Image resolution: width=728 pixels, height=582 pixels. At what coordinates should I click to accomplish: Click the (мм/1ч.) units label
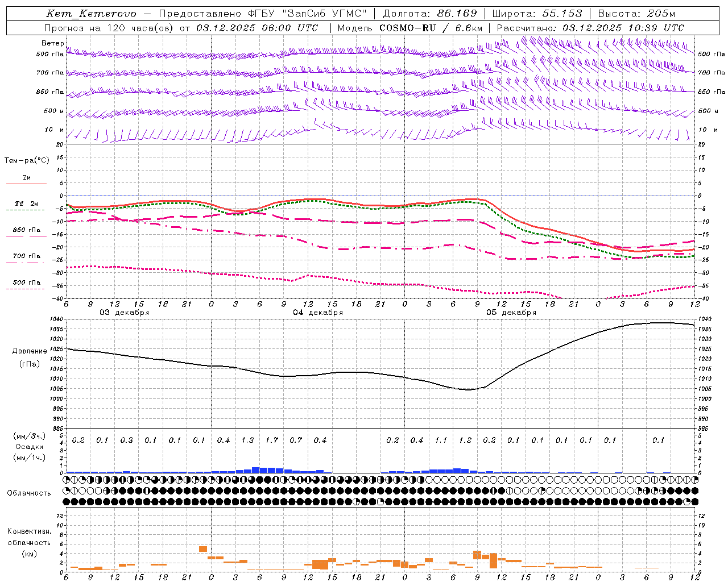click(x=30, y=458)
